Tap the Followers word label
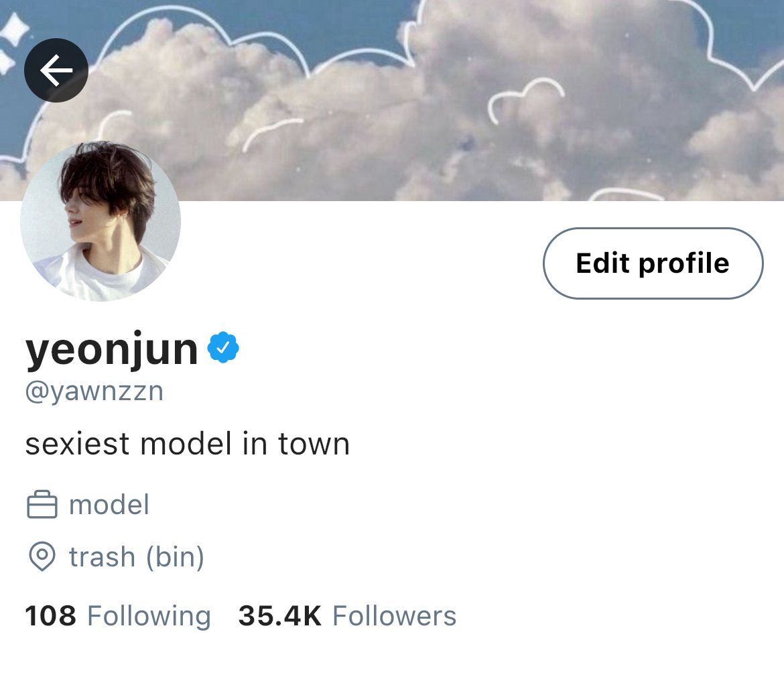784x677 pixels. point(395,616)
